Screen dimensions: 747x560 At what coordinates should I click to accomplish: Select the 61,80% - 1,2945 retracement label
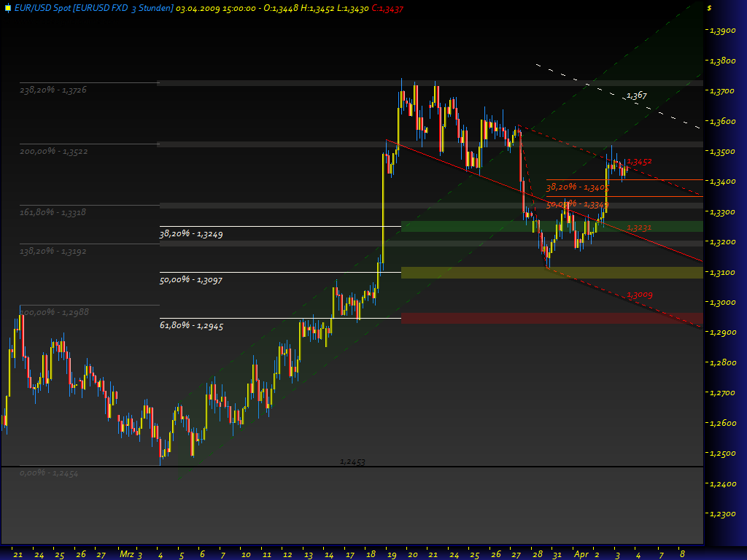pos(191,326)
